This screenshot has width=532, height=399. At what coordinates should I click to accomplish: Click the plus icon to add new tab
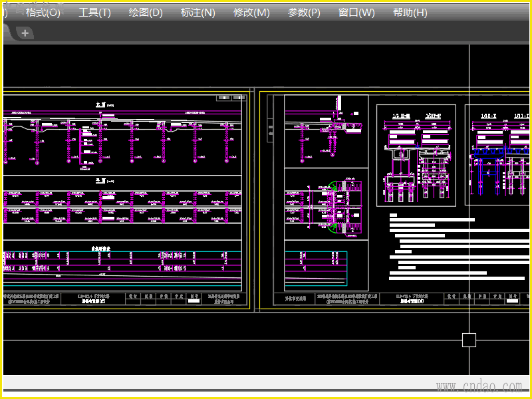click(x=25, y=33)
